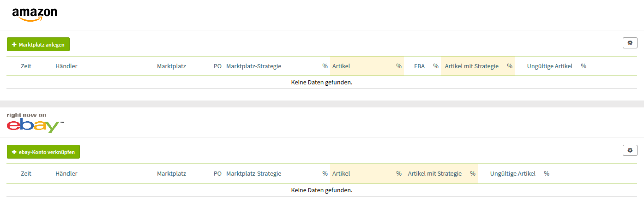This screenshot has height=207, width=644.
Task: Sort eBay table by Händler column
Action: 66,174
